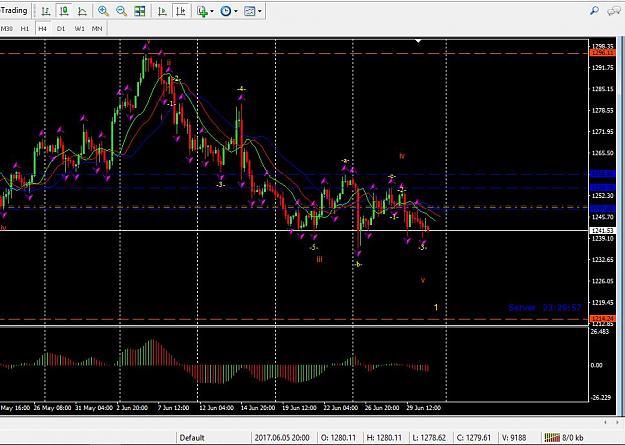Click oscillator scale value 26.483
Screen dimensions: 625x445
coord(600,331)
